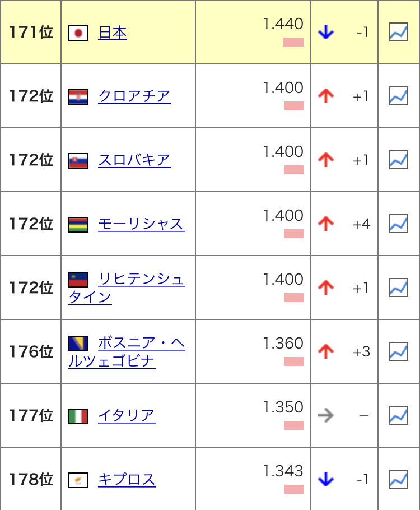
Task: Follow the モーリシャス link
Action: click(x=142, y=224)
